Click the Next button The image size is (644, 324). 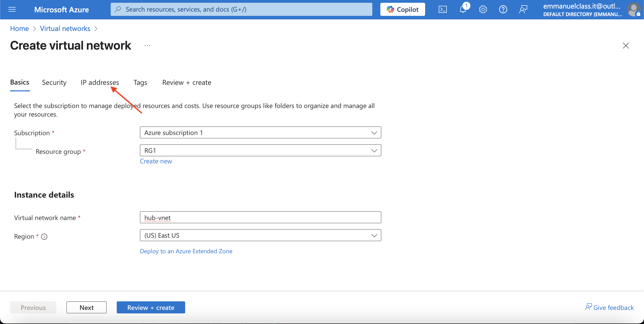(x=87, y=308)
